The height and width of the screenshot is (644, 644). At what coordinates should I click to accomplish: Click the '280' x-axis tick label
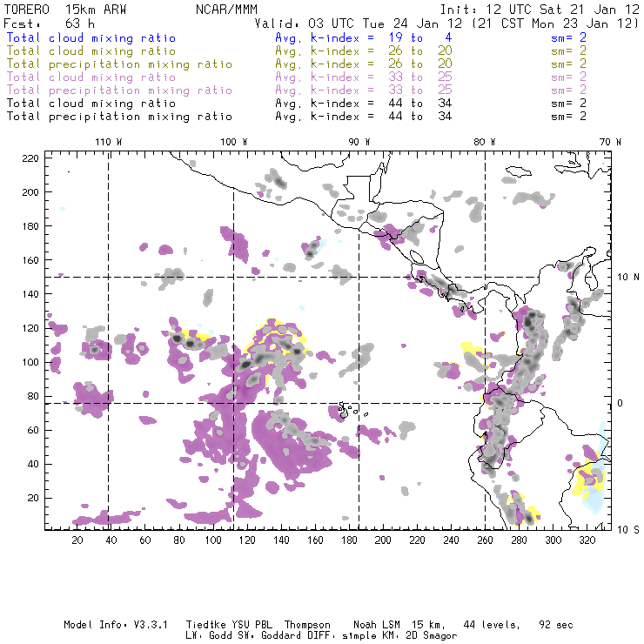point(520,540)
